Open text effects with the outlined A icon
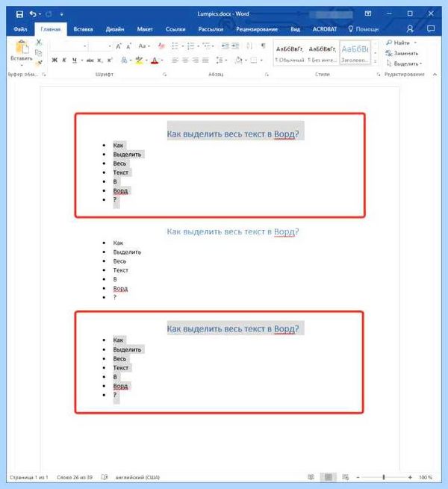This screenshot has height=489, width=448. (124, 60)
